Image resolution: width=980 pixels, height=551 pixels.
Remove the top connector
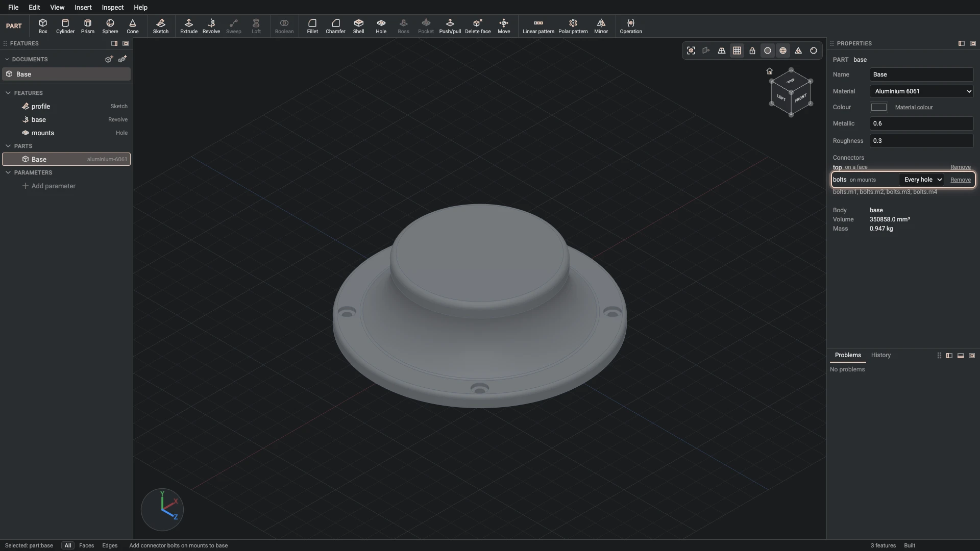click(x=960, y=167)
